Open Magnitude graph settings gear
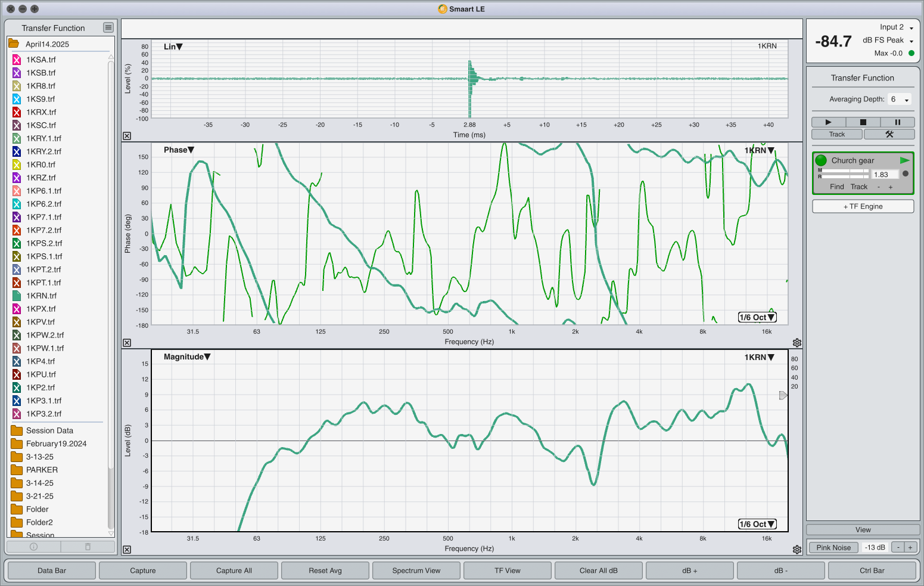 point(797,550)
